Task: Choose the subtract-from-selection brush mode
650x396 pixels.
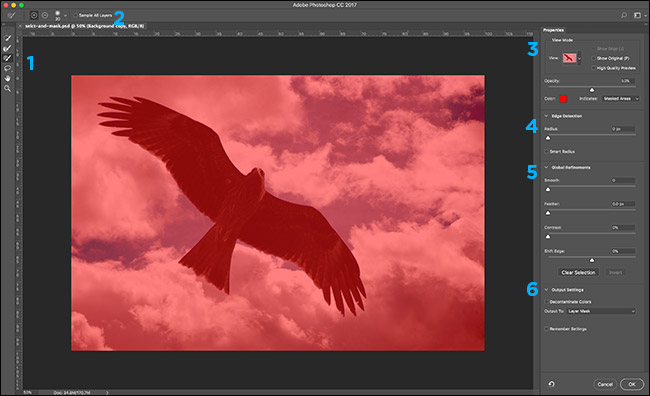Action: [45, 15]
